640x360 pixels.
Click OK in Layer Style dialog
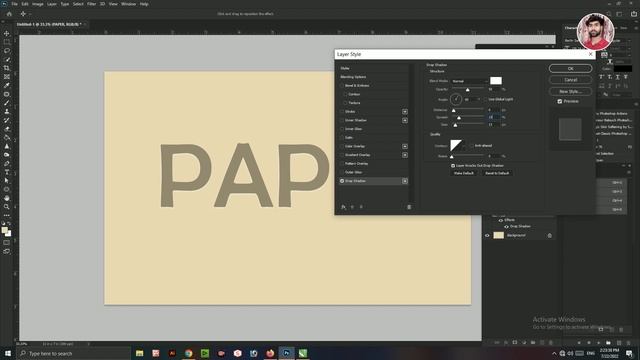[570, 69]
